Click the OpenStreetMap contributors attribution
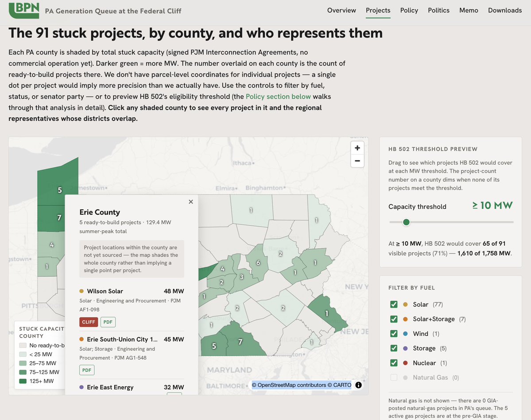The width and height of the screenshot is (531, 420). pyautogui.click(x=288, y=385)
